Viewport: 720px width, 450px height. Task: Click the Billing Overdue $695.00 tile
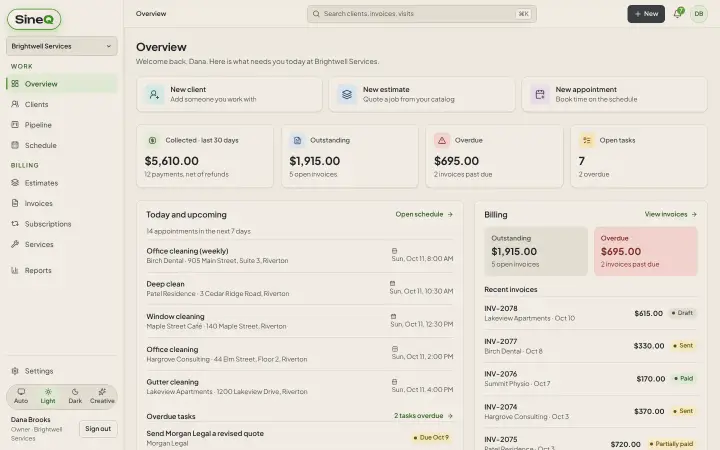pos(646,251)
